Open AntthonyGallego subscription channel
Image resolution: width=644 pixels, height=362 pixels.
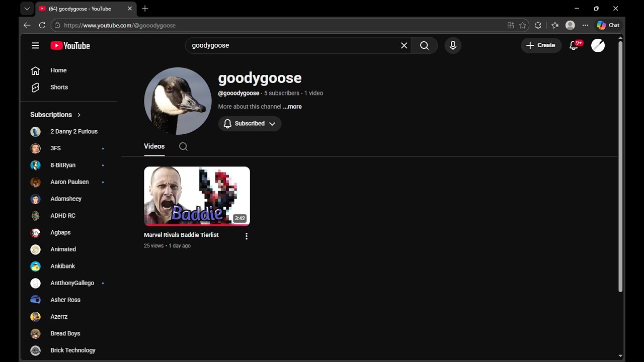[68, 283]
